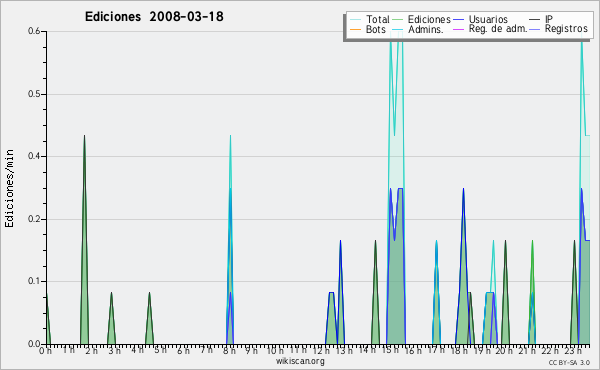Click the y-axis value 0.5
The width and height of the screenshot is (600, 370).
[x=34, y=94]
